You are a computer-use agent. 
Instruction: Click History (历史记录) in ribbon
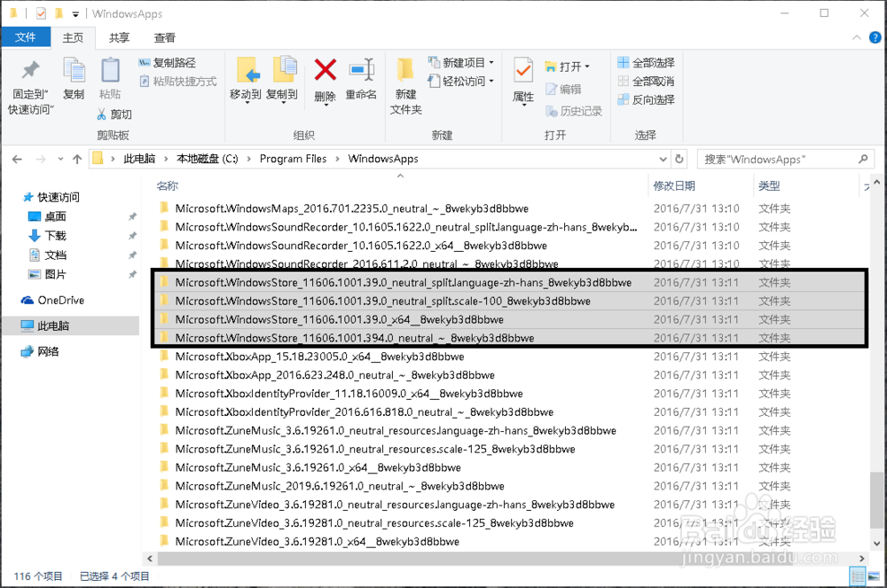(x=574, y=112)
